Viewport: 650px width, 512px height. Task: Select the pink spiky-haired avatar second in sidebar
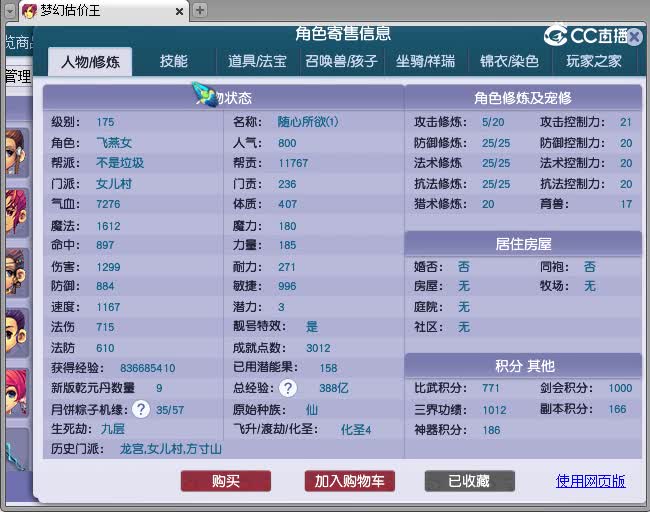[x=17, y=212]
